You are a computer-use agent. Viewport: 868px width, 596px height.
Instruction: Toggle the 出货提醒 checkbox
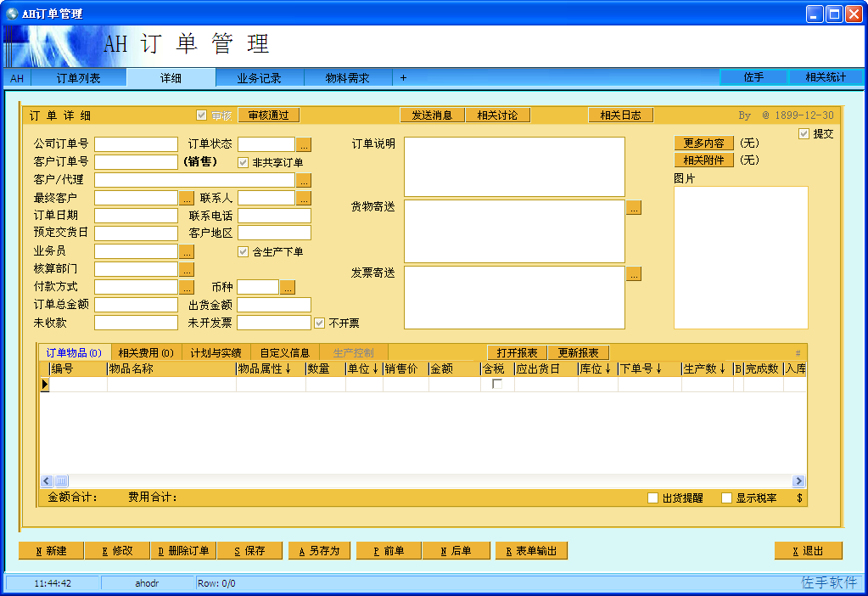(x=652, y=498)
